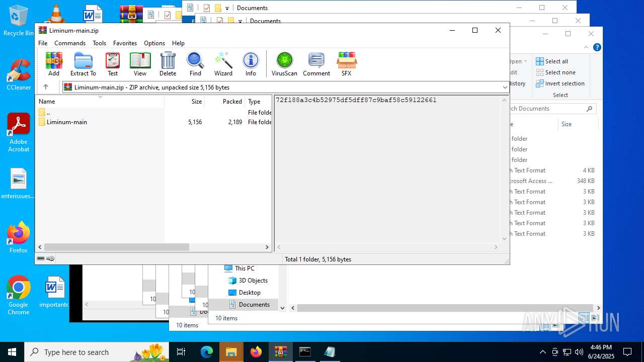Open the Help menu
The image size is (644, 362).
[x=178, y=43]
